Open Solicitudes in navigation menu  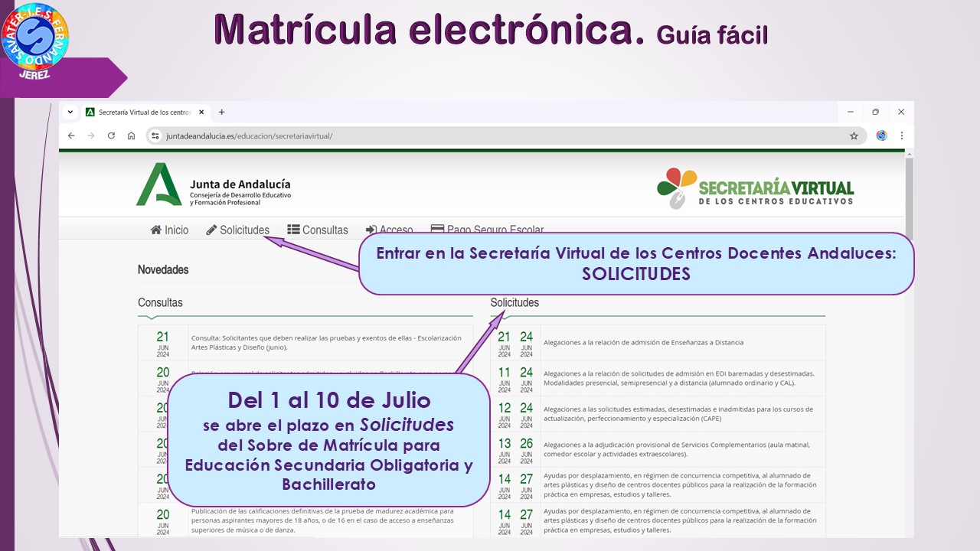237,230
